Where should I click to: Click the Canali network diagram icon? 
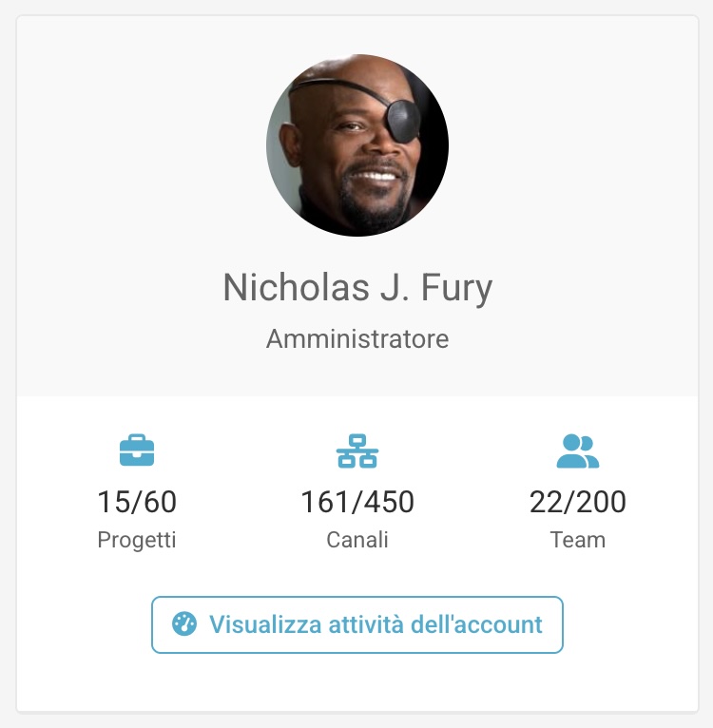356,450
